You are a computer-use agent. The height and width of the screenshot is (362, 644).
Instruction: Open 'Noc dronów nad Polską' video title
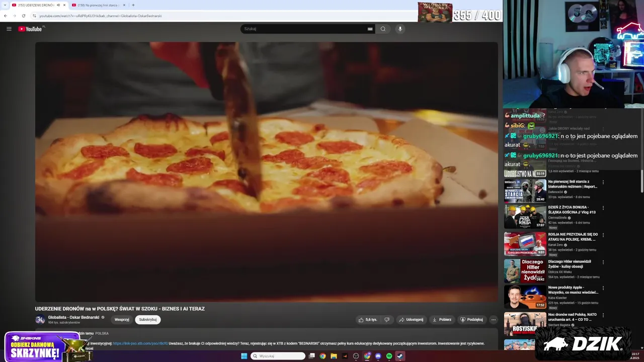[573, 317]
